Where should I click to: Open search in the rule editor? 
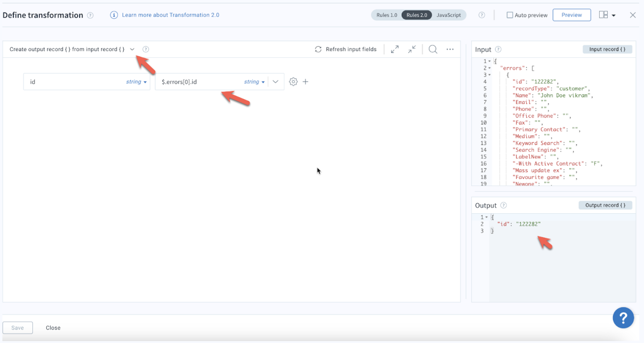[433, 49]
